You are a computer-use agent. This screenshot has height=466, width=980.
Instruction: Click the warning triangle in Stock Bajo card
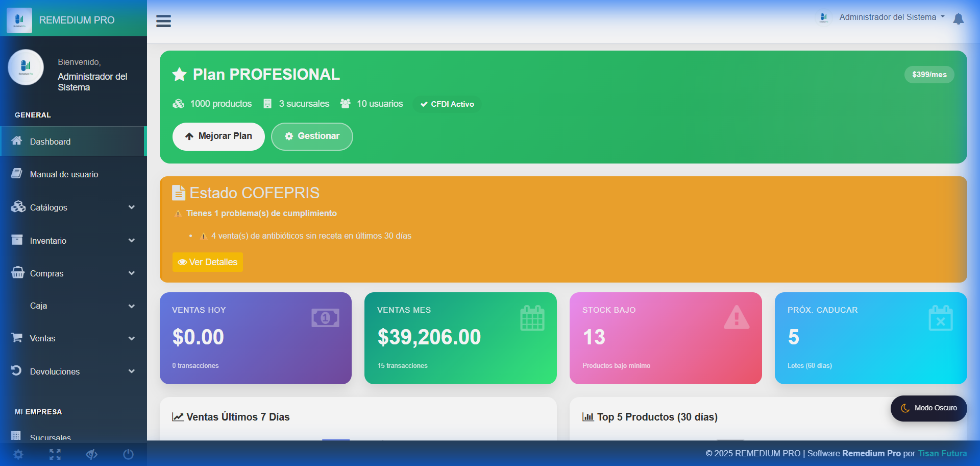point(737,317)
